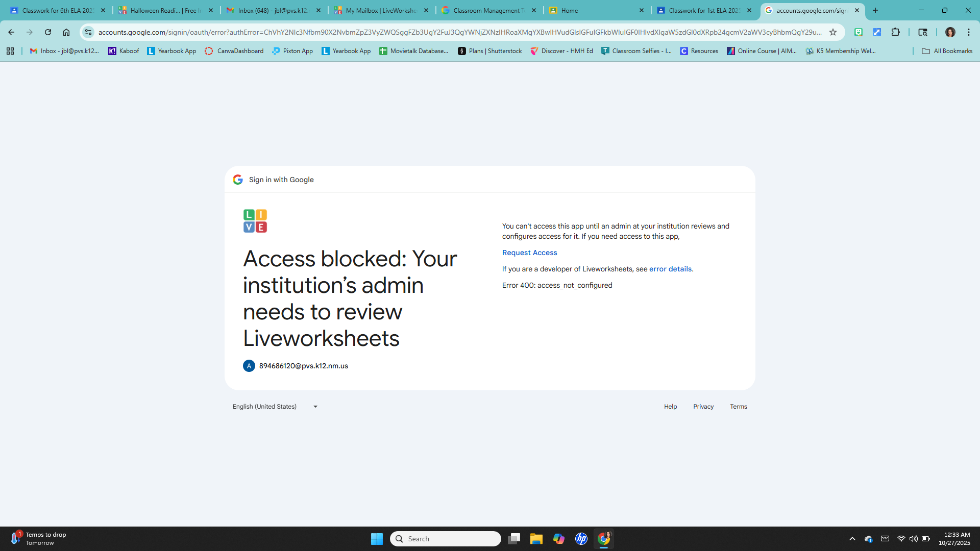Switch to My Mailbox LiveWorksheets tab
Image resolution: width=980 pixels, height=551 pixels.
(381, 10)
